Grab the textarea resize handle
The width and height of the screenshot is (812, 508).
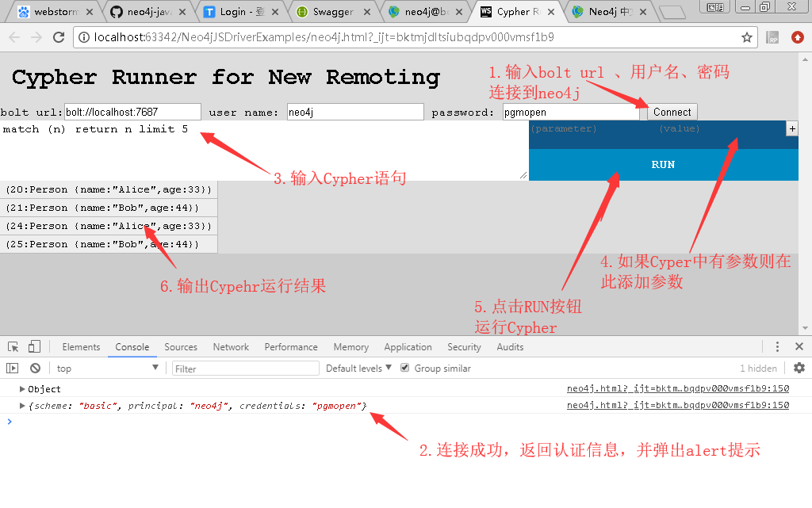click(x=523, y=176)
